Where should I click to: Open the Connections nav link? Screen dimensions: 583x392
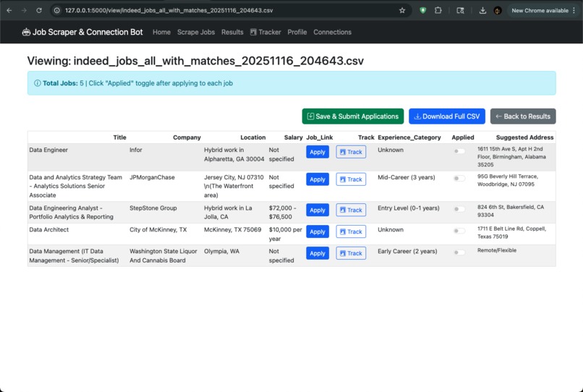coord(333,32)
